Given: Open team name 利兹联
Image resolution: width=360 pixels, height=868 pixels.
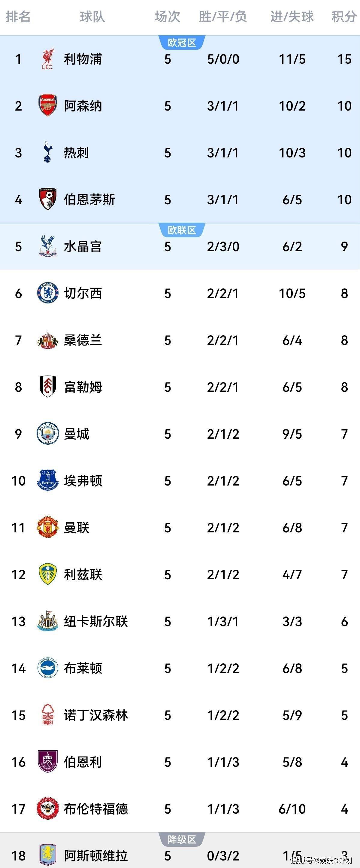Looking at the screenshot, I should [x=83, y=574].
